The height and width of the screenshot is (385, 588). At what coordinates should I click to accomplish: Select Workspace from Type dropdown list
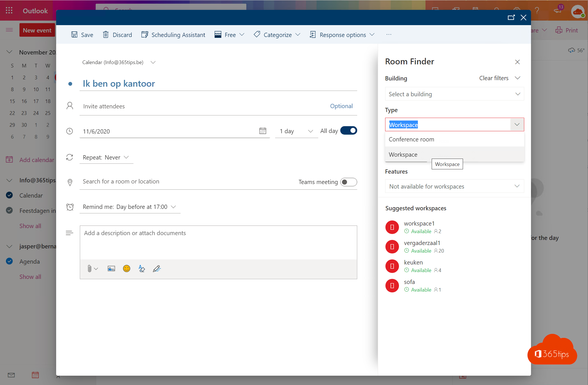pyautogui.click(x=403, y=154)
